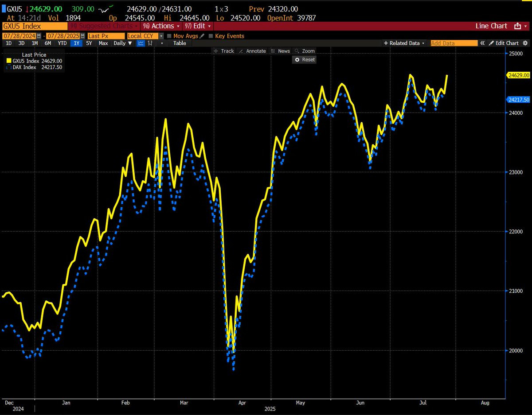
Task: Open the News overlay tool
Action: [280, 51]
